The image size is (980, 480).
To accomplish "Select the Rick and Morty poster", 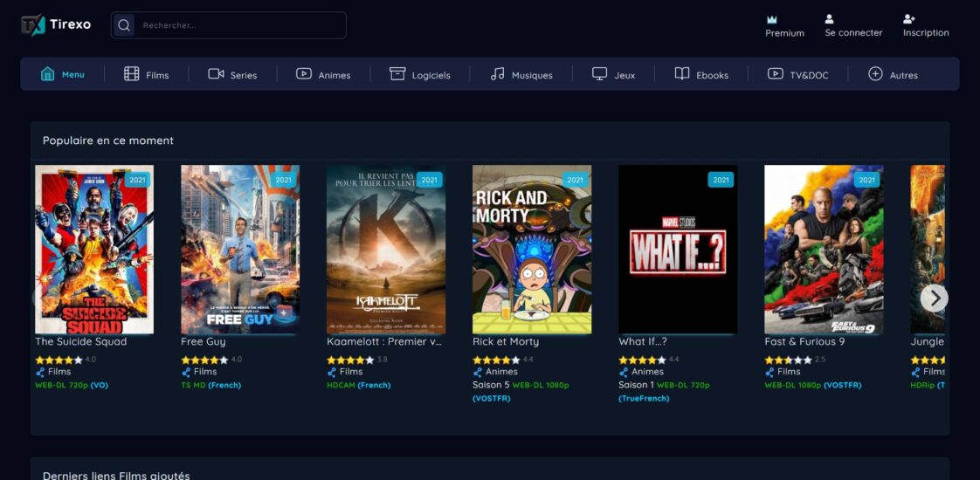I will [x=532, y=250].
